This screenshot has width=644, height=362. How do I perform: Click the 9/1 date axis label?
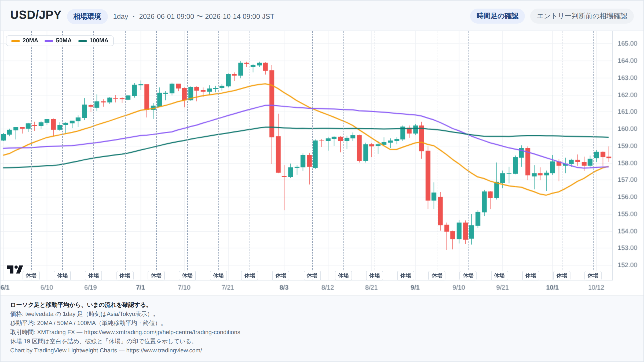click(x=415, y=287)
